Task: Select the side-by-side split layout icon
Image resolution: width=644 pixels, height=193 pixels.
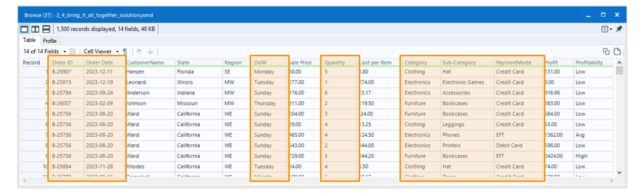Action: pos(35,30)
